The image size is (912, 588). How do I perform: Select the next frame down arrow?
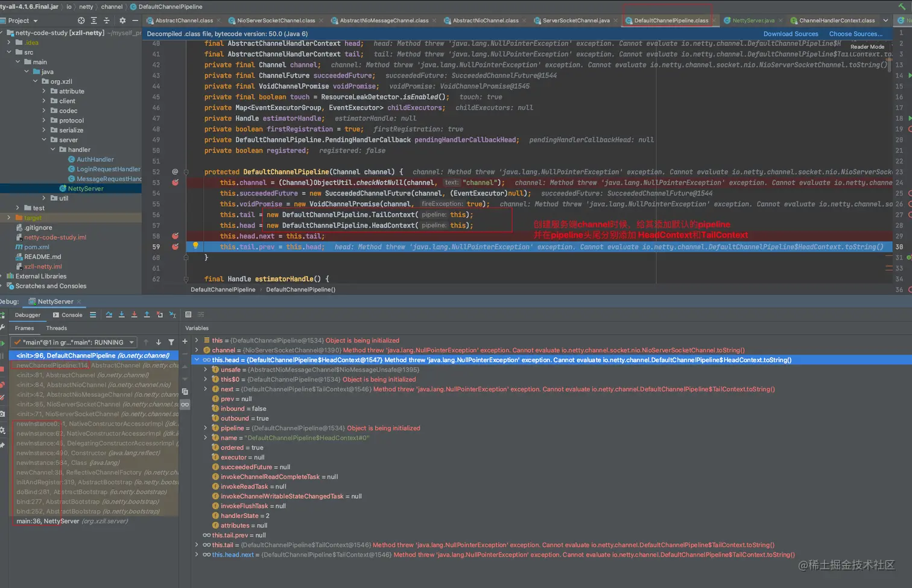(159, 343)
